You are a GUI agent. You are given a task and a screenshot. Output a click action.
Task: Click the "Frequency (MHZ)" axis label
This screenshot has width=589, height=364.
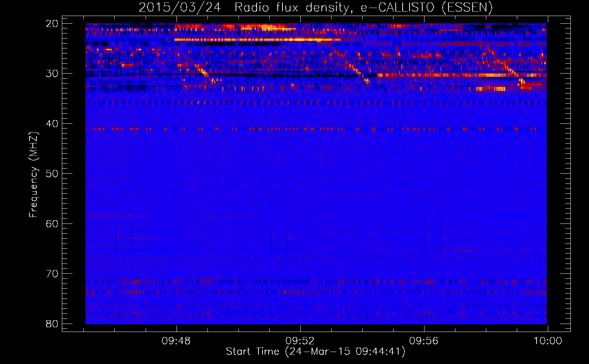pos(33,175)
